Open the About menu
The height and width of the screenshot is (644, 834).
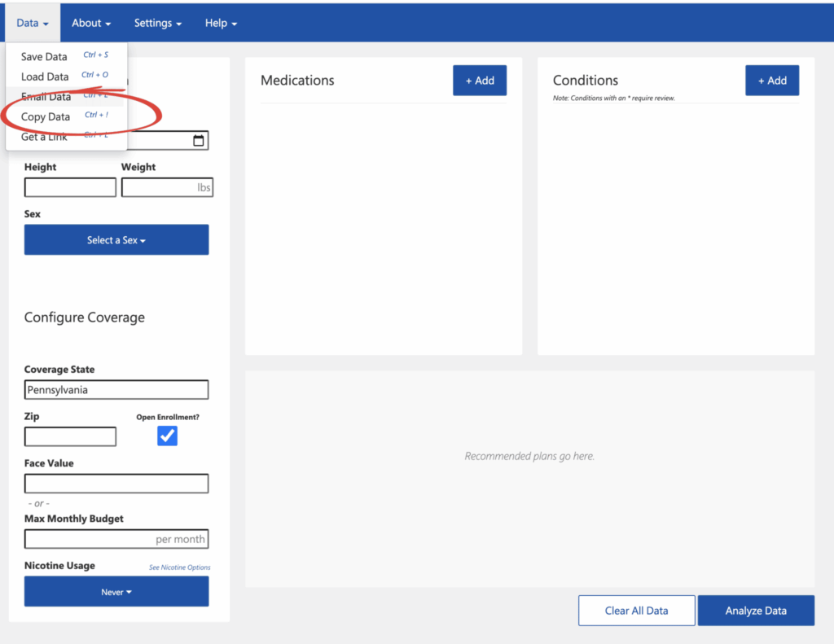click(x=91, y=23)
